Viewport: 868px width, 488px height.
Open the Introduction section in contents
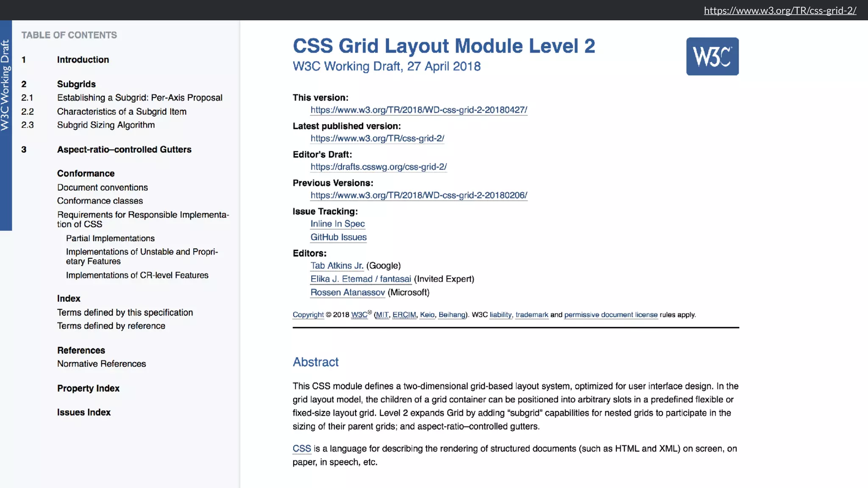(x=83, y=60)
